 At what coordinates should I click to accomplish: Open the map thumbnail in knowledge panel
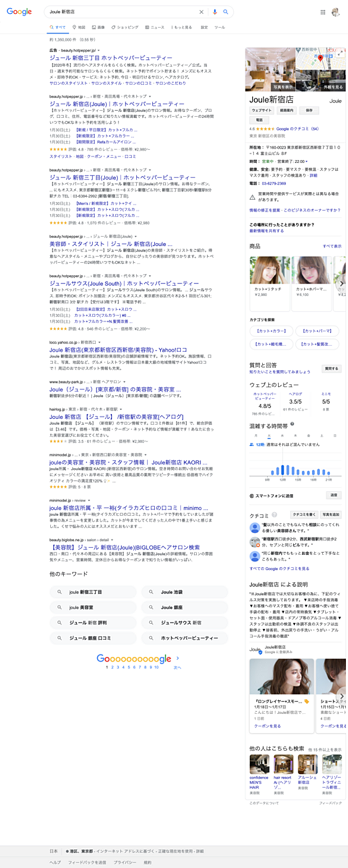[x=320, y=60]
